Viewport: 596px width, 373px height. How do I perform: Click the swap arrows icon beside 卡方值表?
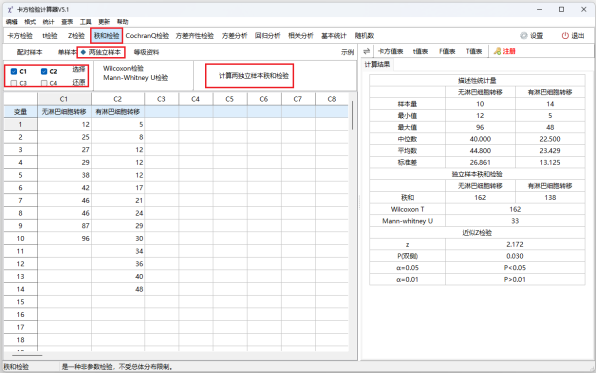(x=366, y=51)
